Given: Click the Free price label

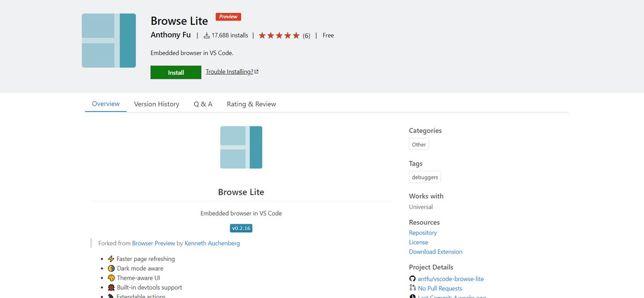Looking at the screenshot, I should click(328, 35).
